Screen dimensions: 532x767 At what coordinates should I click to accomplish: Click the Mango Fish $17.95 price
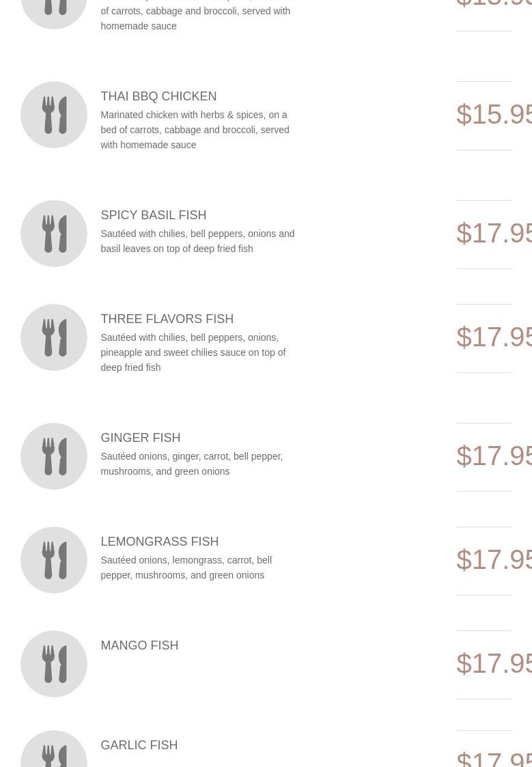pyautogui.click(x=493, y=664)
